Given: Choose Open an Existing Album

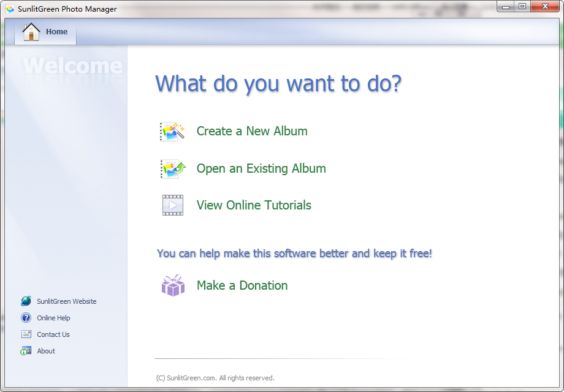Looking at the screenshot, I should [x=261, y=168].
